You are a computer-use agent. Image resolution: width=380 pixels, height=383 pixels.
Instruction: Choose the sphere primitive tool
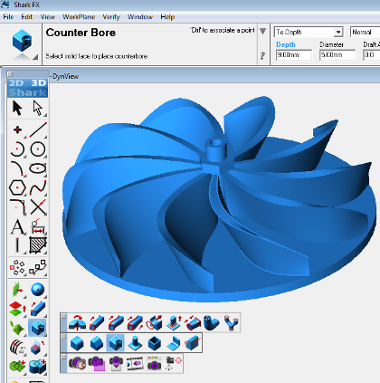pos(38,289)
